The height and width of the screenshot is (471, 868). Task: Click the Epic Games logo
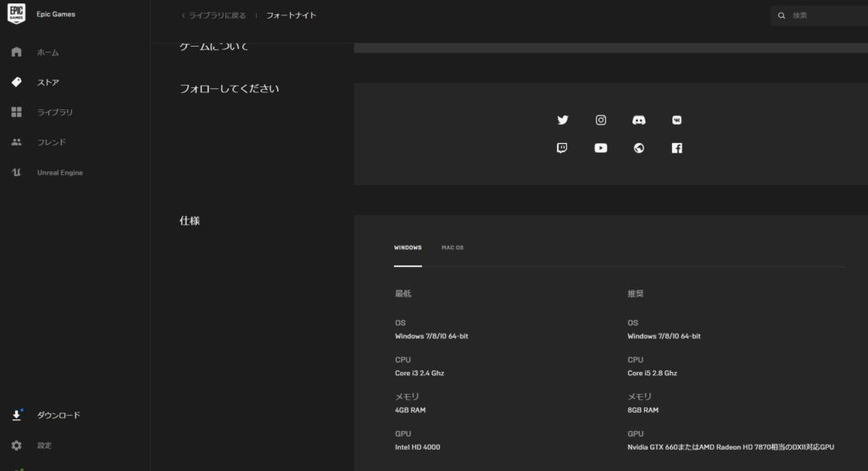[x=16, y=14]
